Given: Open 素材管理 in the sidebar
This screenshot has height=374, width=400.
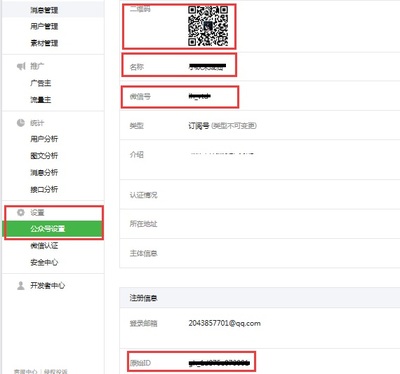Looking at the screenshot, I should pos(44,43).
